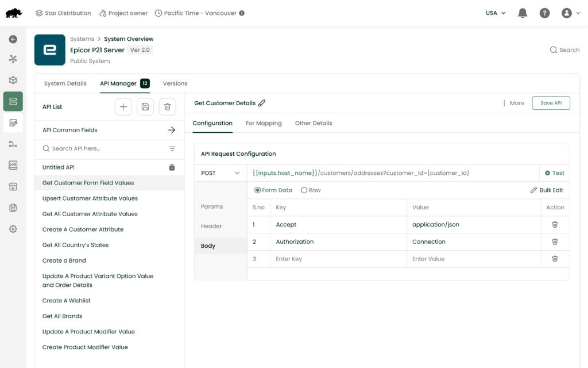This screenshot has height=368, width=588.
Task: Click the add new API plus icon
Action: (123, 106)
